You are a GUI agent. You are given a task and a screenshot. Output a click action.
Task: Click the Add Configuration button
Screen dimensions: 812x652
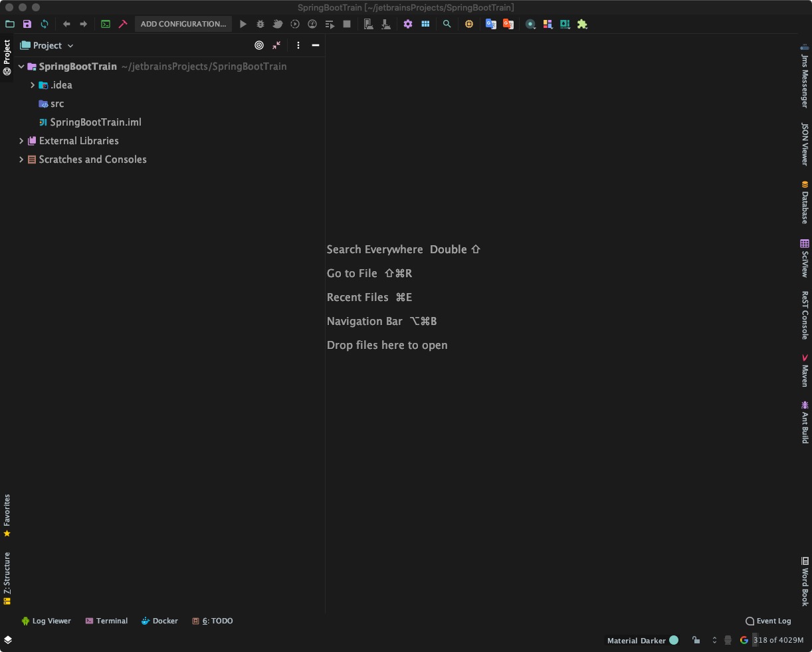pyautogui.click(x=183, y=24)
